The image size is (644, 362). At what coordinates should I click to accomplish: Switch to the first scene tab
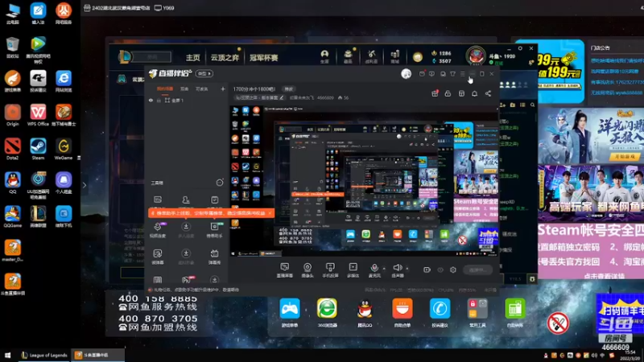tap(165, 88)
